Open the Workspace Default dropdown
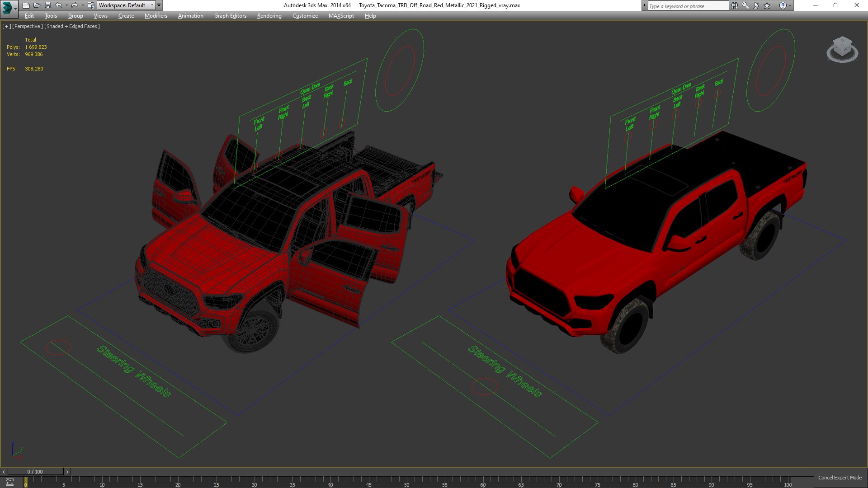Image resolution: width=868 pixels, height=488 pixels. point(126,5)
